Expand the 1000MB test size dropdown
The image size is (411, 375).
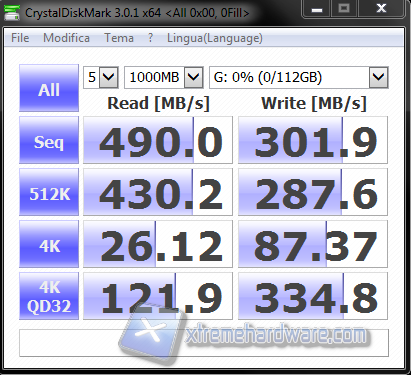(164, 77)
